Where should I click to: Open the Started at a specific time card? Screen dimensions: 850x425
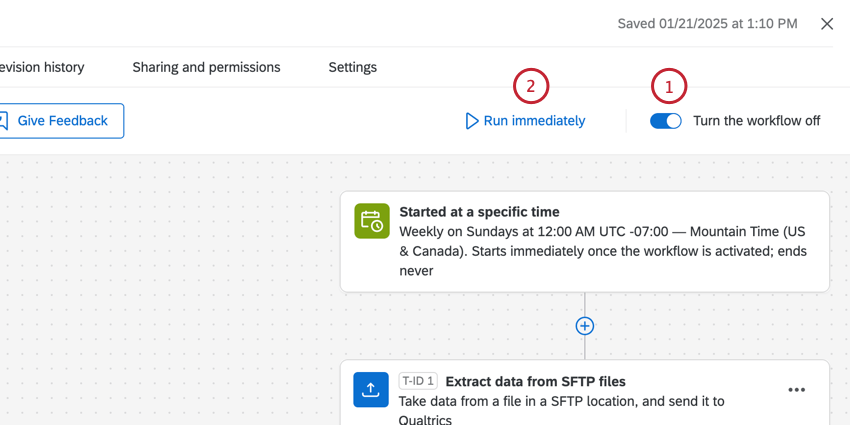pos(584,241)
